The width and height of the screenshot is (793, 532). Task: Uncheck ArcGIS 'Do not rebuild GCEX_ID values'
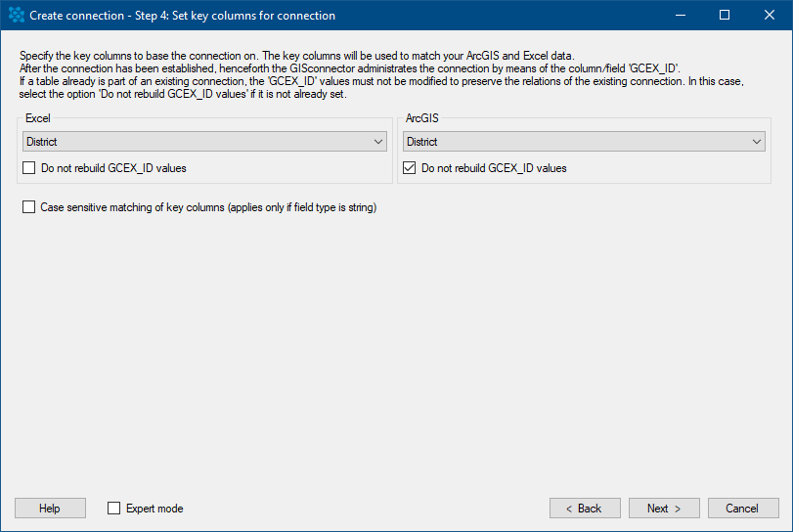[409, 168]
